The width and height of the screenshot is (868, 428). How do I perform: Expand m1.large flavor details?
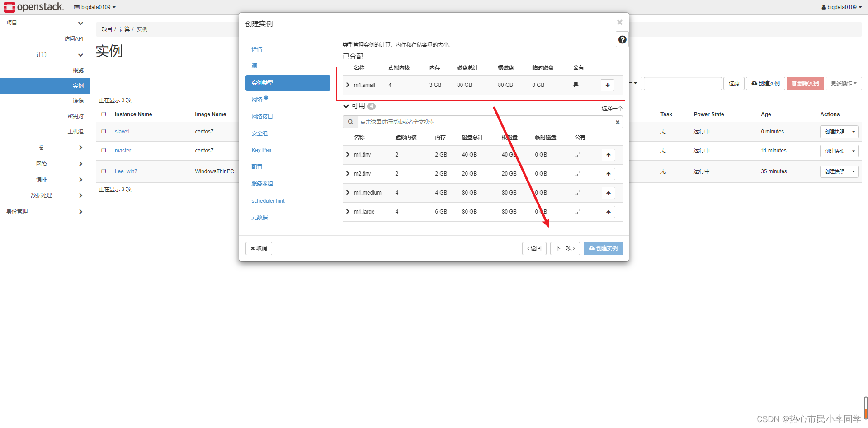348,212
